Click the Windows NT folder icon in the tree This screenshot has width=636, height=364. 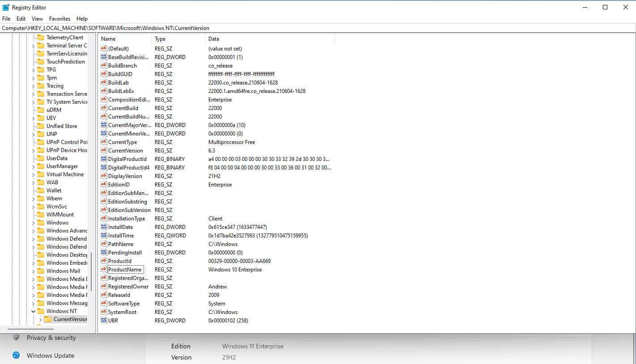click(x=41, y=311)
